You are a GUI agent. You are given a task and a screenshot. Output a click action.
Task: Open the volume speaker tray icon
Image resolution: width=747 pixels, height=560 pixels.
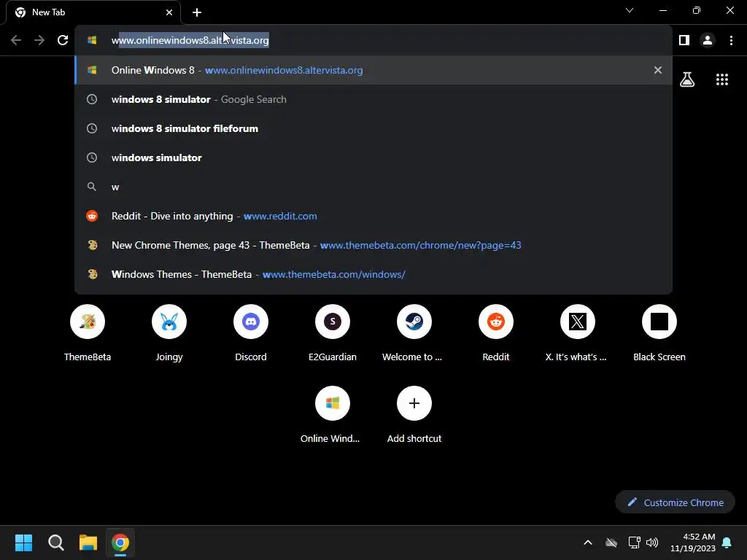pos(651,542)
